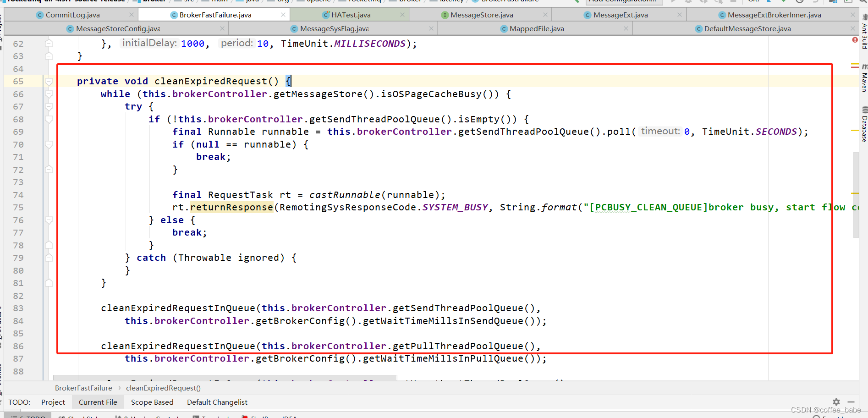Click line number 75 in the gutter
Screen dimensions: 868x418
pyautogui.click(x=18, y=208)
